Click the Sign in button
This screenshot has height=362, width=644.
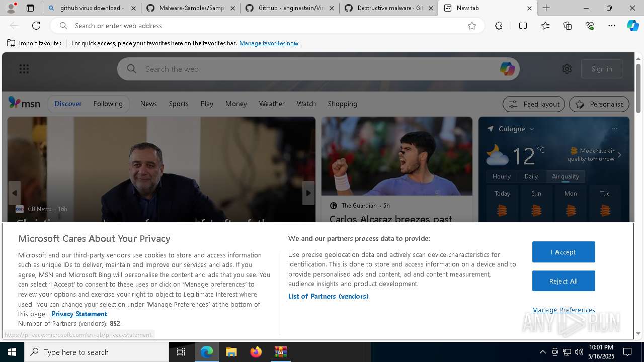(602, 69)
